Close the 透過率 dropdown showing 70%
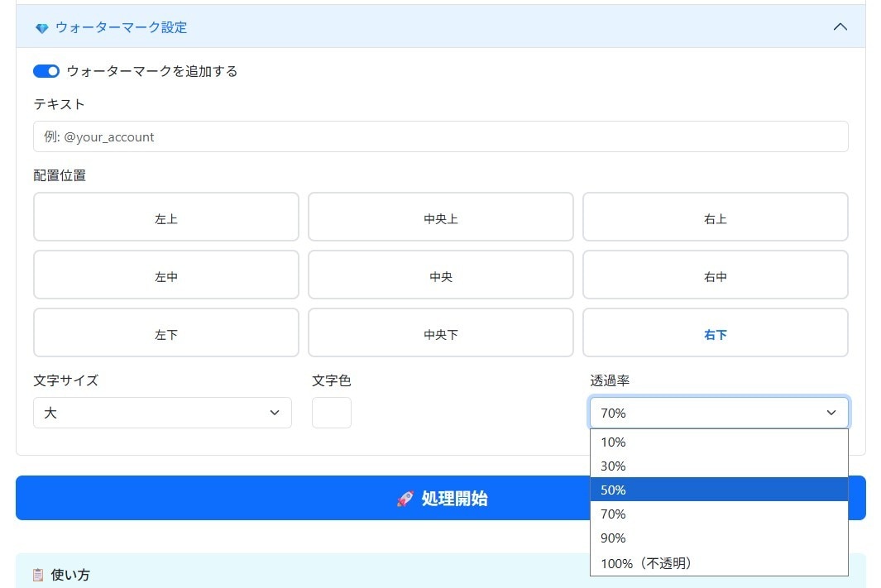This screenshot has width=881, height=588. pyautogui.click(x=719, y=413)
